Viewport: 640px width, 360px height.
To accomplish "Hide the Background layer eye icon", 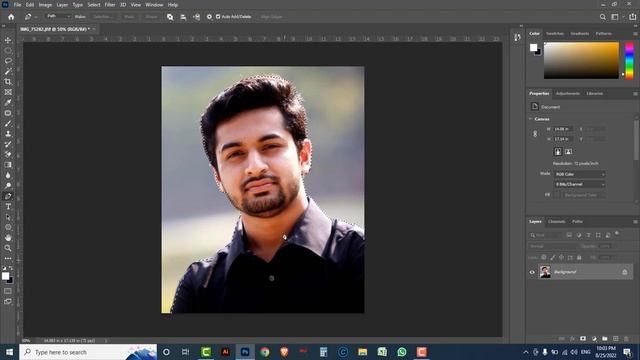I will tap(532, 272).
